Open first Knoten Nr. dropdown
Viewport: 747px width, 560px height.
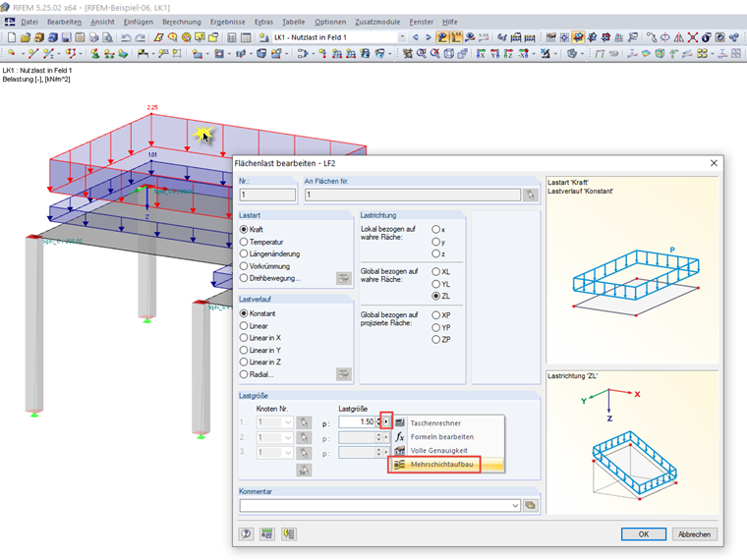point(288,422)
